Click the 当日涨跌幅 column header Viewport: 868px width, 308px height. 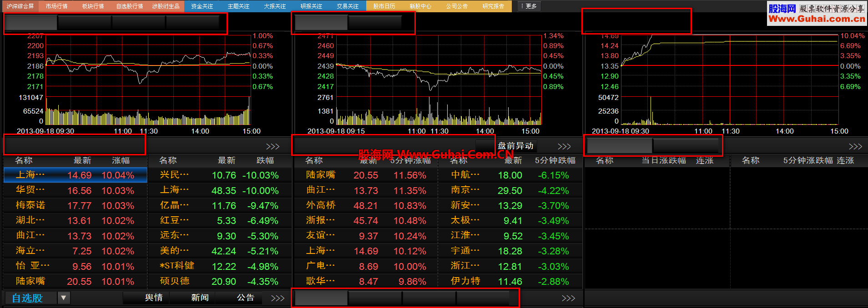[x=664, y=160]
